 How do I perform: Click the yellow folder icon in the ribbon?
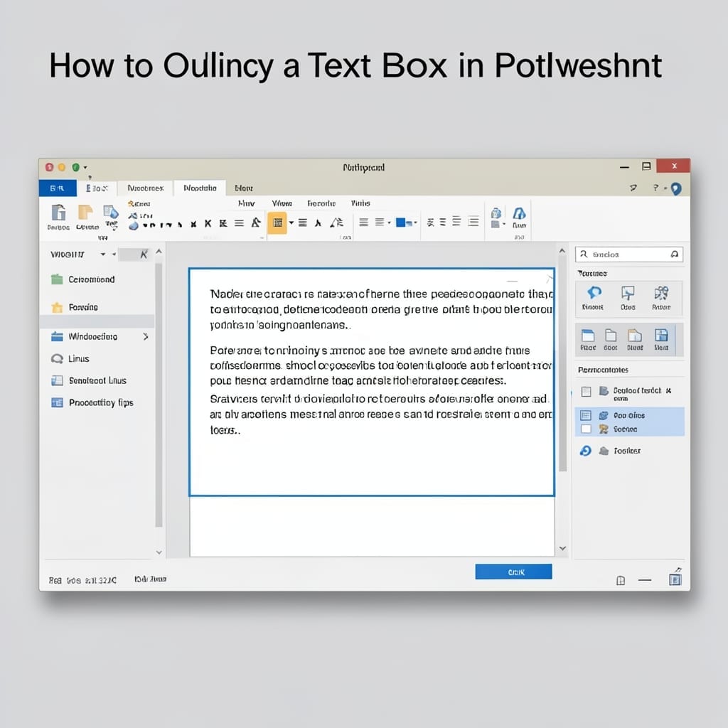tap(85, 212)
